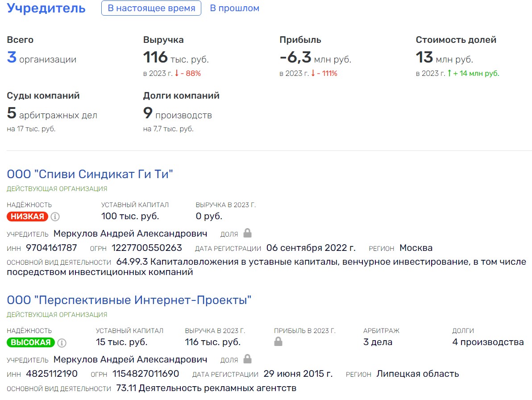Switch to the "В настоящее время" tab
The image size is (532, 400).
(x=151, y=8)
